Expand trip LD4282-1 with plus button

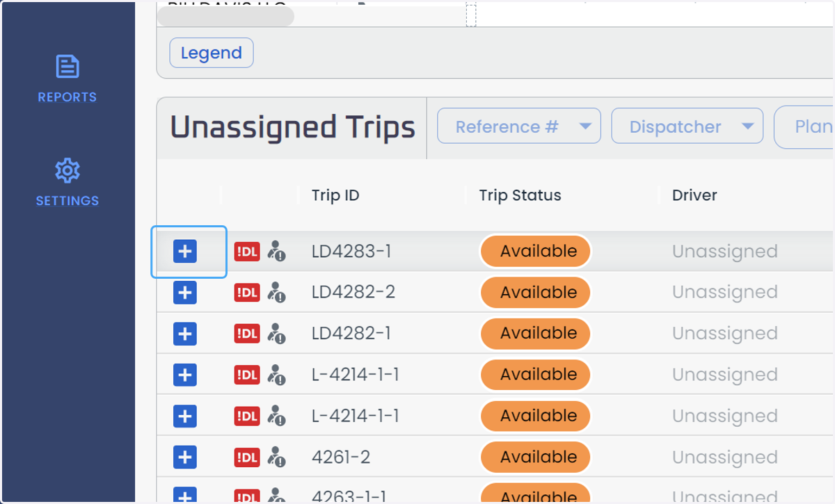point(185,334)
